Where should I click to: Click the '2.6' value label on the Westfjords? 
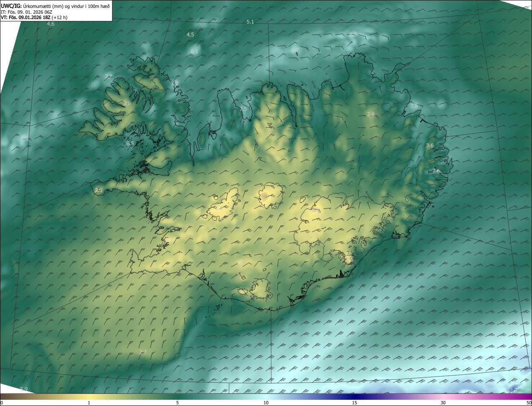127,103
